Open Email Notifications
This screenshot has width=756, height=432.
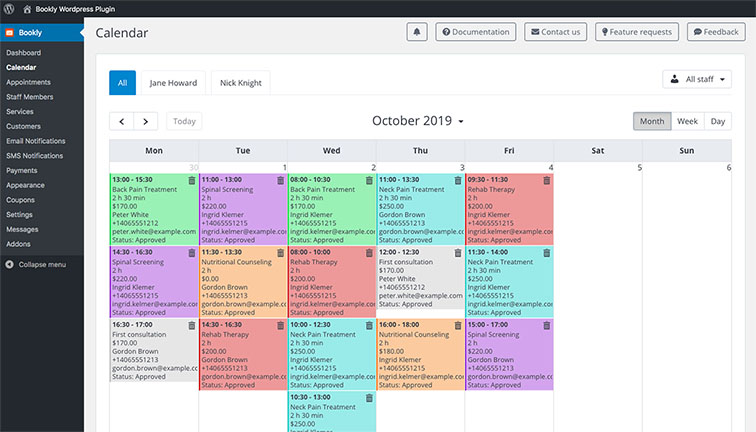click(36, 141)
